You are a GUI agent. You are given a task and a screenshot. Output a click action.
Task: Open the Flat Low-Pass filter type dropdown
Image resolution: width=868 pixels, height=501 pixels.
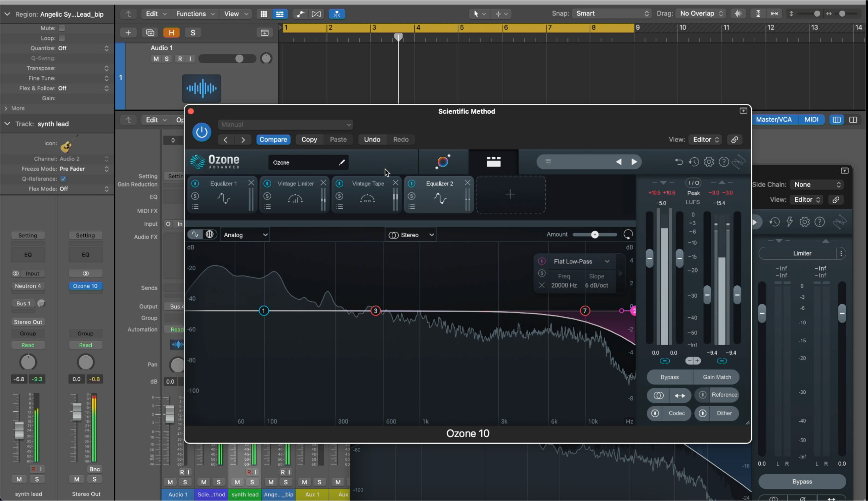coord(581,261)
